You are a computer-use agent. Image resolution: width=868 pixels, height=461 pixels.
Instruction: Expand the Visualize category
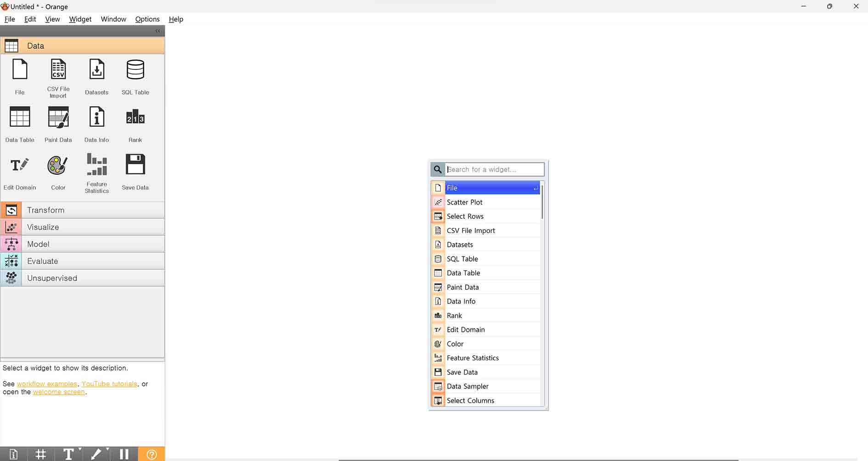pyautogui.click(x=83, y=227)
